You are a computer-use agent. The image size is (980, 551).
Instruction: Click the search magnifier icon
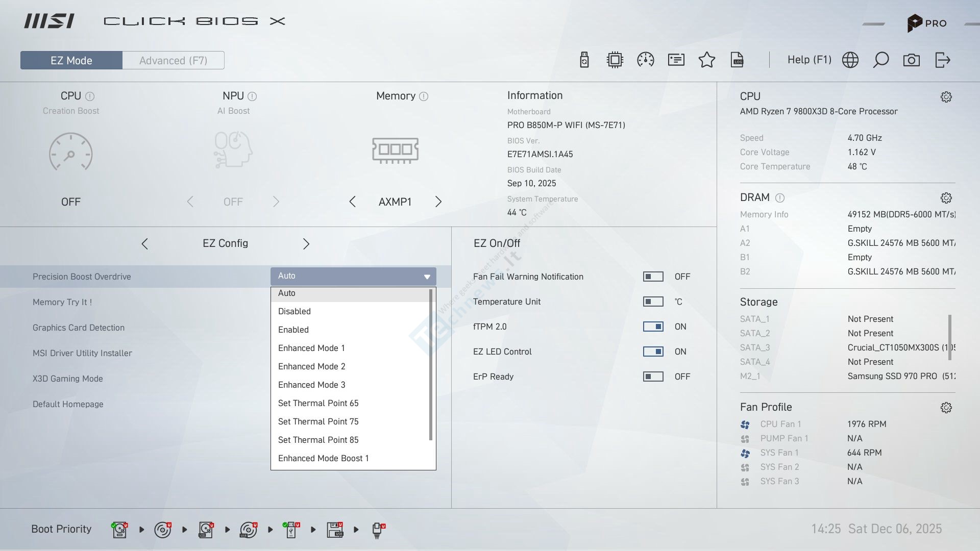pyautogui.click(x=881, y=60)
